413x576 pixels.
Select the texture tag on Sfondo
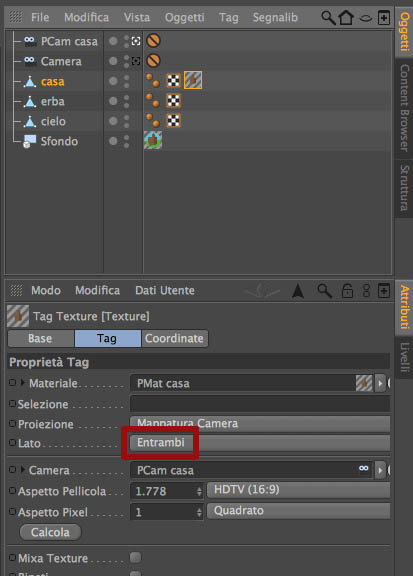point(153,140)
